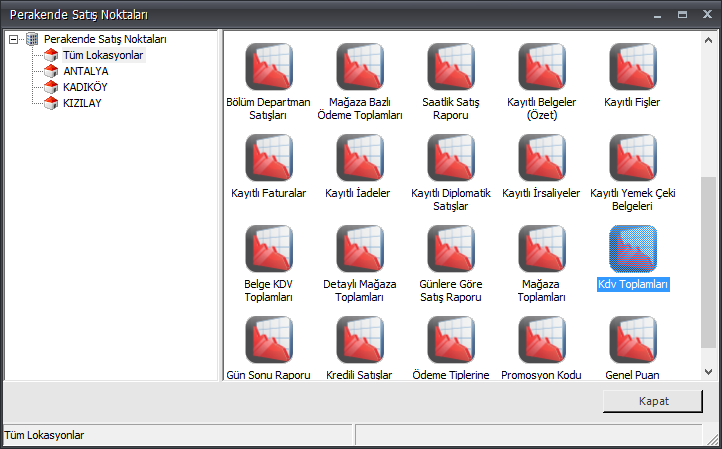Open Mağaza Bazlı Ödeme Toplamları report icon

coord(360,67)
